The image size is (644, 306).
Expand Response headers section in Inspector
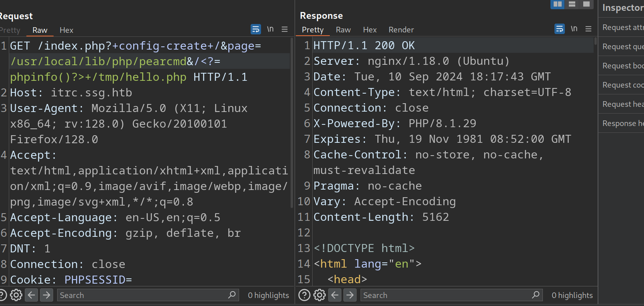pyautogui.click(x=622, y=123)
